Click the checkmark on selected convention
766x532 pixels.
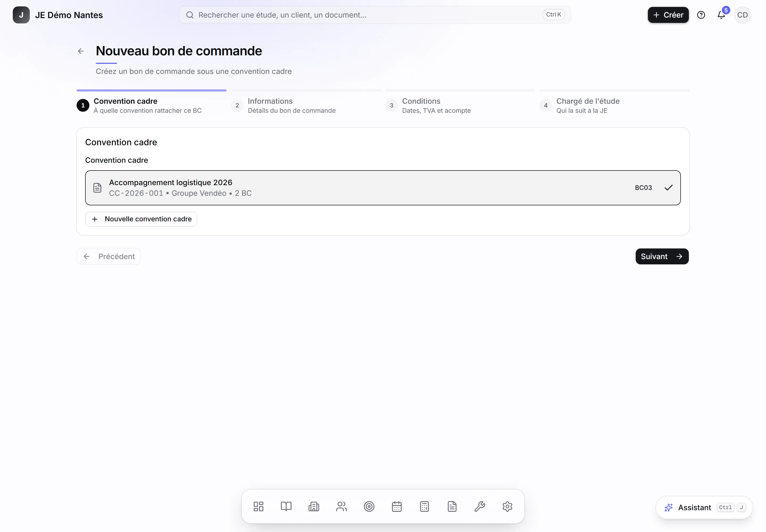coord(668,188)
